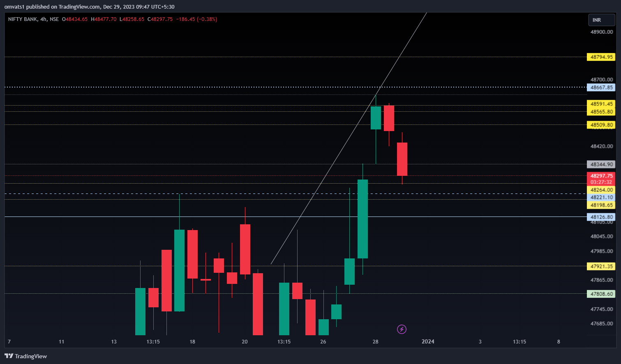Click the low price L48258.65 in header

pyautogui.click(x=132, y=19)
